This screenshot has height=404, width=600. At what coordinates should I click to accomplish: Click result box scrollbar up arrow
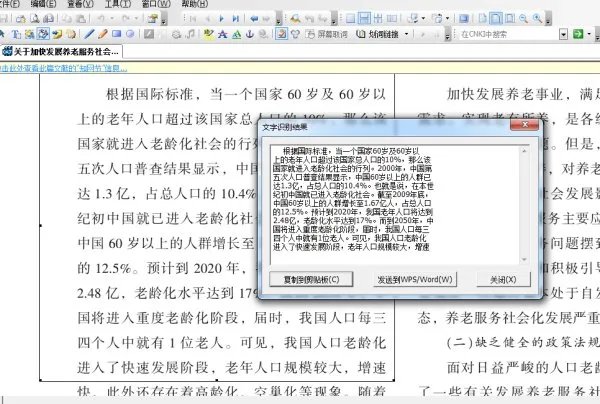click(x=524, y=151)
